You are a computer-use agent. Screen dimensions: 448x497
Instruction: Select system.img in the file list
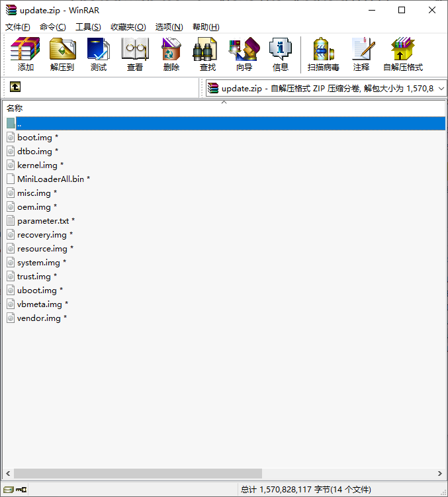38,263
